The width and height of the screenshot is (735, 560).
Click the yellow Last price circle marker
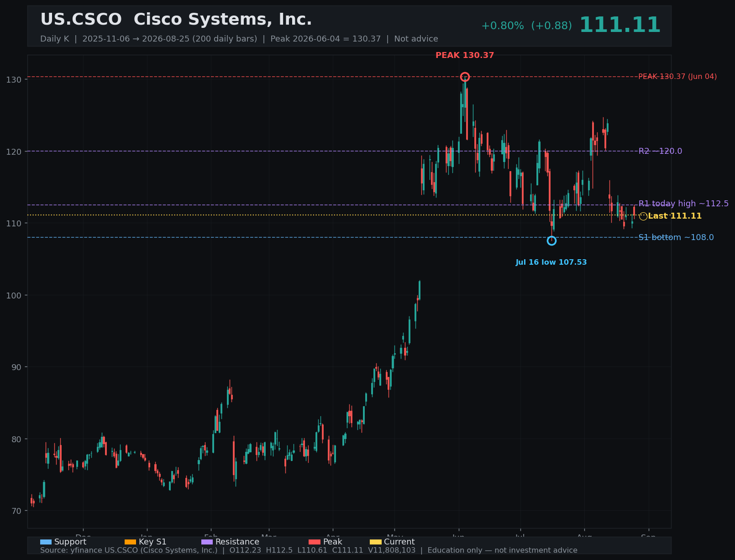point(643,216)
